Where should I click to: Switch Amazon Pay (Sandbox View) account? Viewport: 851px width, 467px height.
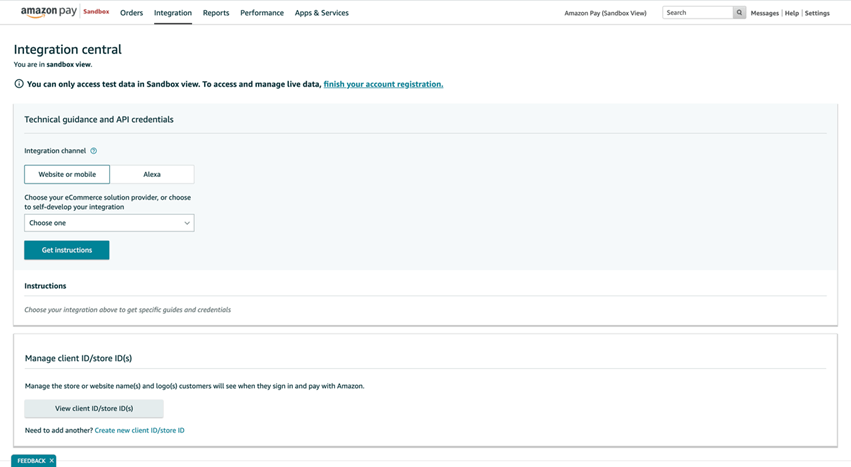(x=605, y=13)
